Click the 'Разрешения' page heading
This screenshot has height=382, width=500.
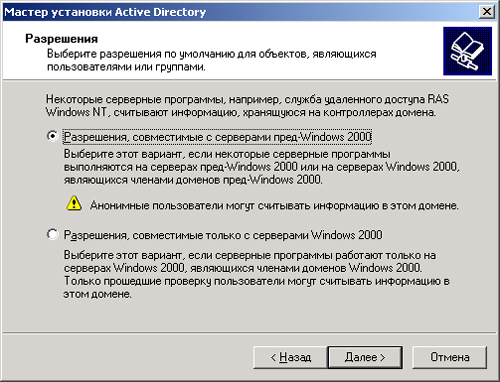tap(61, 39)
